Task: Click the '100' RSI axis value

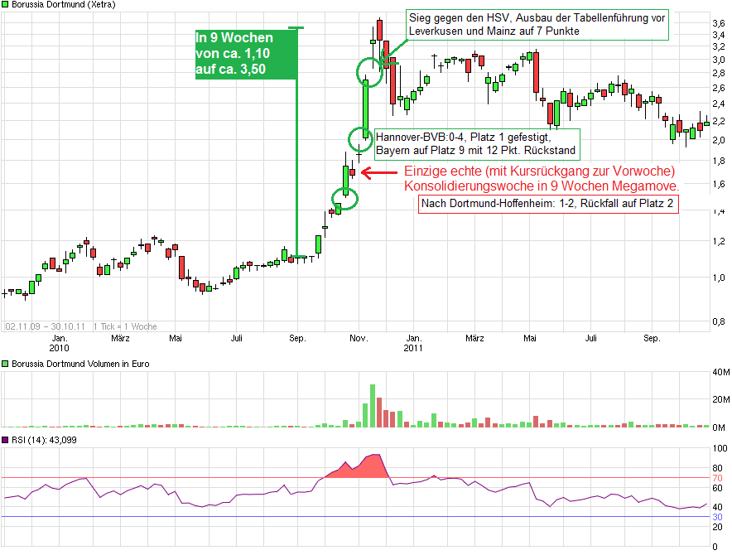Action: 720,448
